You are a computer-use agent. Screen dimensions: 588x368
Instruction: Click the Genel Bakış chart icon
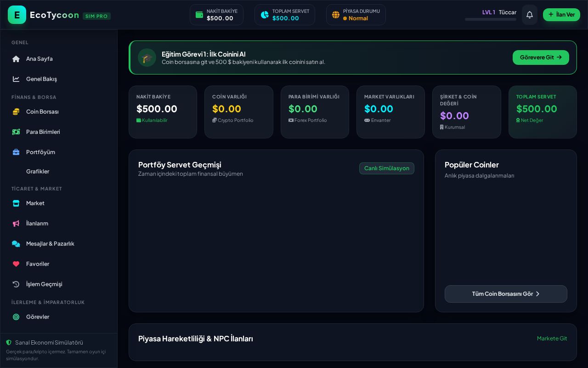[16, 79]
